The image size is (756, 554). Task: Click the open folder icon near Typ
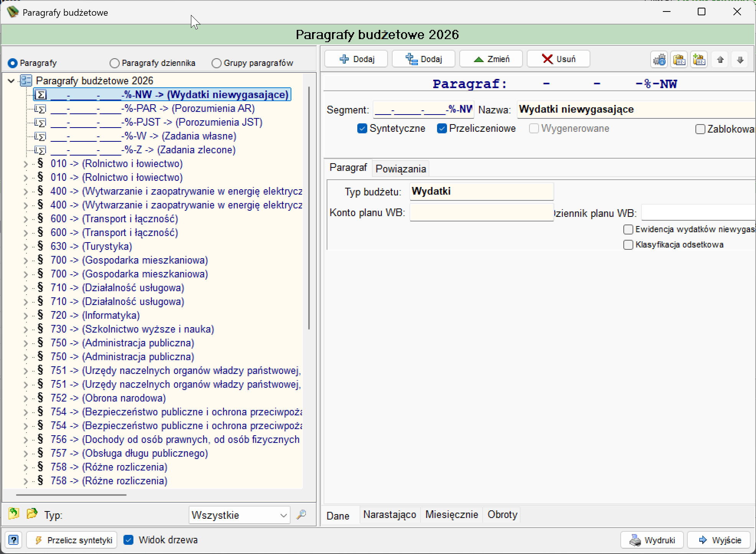click(32, 513)
